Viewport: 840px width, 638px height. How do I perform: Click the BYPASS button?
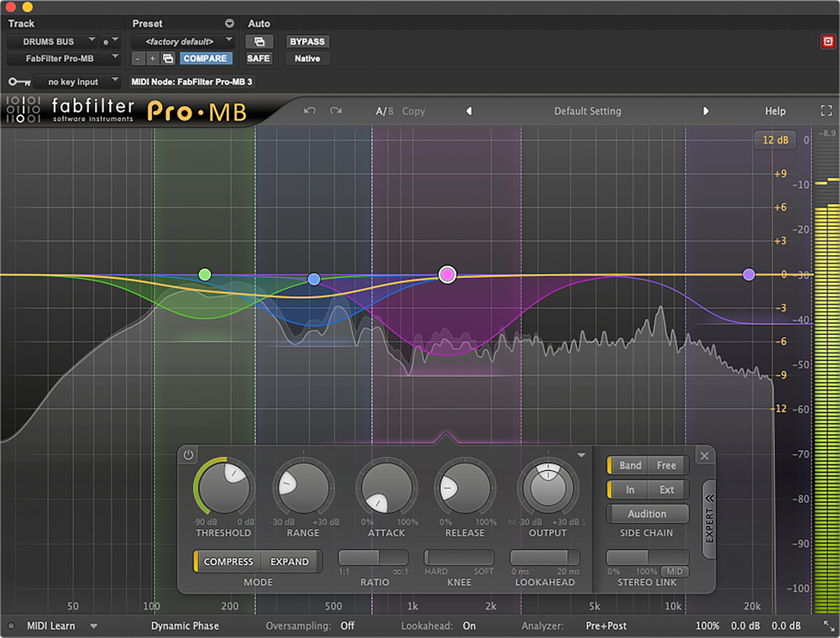click(x=307, y=41)
